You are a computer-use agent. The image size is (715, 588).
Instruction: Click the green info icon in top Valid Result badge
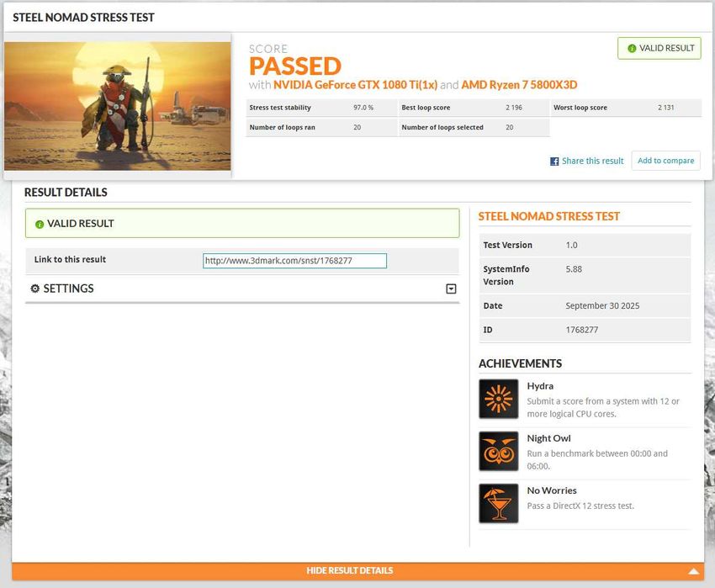click(x=632, y=48)
